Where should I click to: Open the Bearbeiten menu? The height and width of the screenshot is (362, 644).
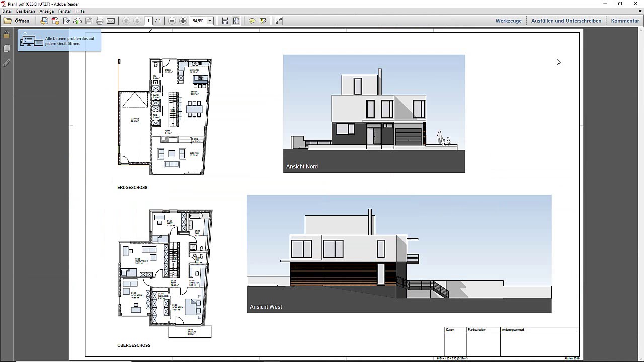point(25,11)
